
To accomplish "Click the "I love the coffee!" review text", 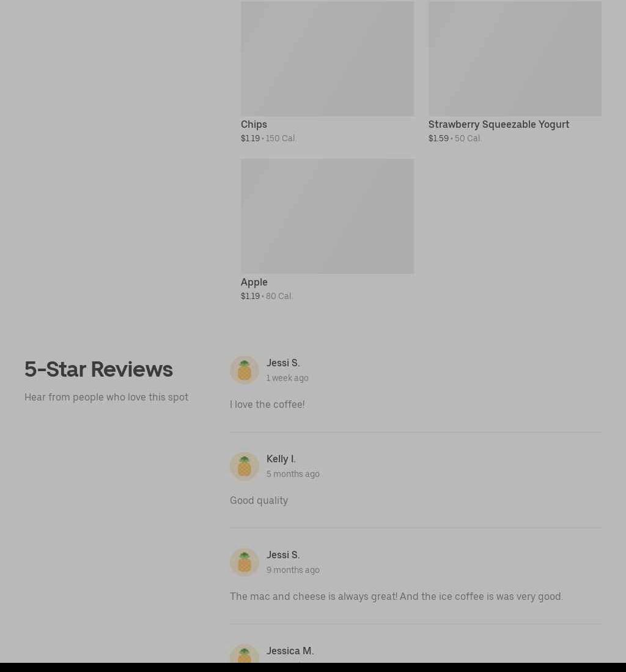I will pyautogui.click(x=267, y=404).
